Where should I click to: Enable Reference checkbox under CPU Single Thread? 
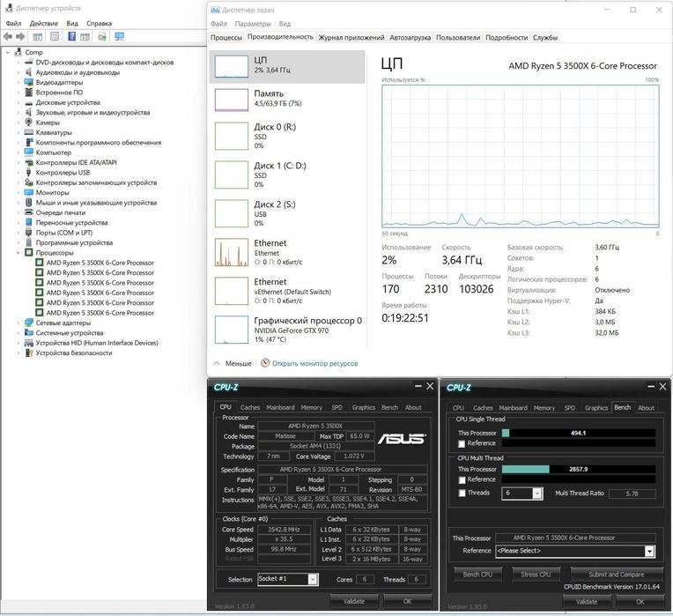pyautogui.click(x=462, y=443)
